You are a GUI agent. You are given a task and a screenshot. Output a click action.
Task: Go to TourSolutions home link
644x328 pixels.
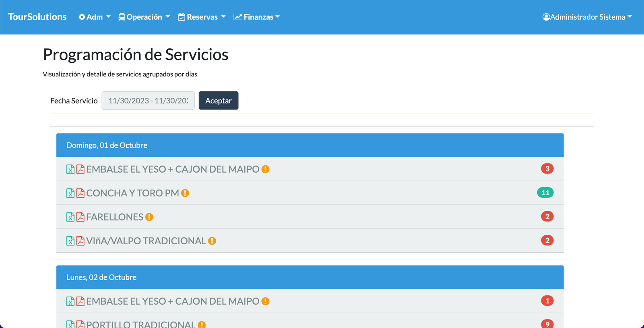pyautogui.click(x=37, y=17)
